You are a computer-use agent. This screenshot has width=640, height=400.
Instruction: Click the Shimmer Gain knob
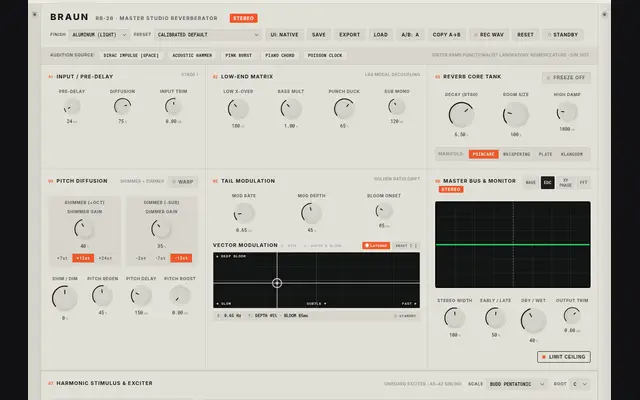click(84, 229)
